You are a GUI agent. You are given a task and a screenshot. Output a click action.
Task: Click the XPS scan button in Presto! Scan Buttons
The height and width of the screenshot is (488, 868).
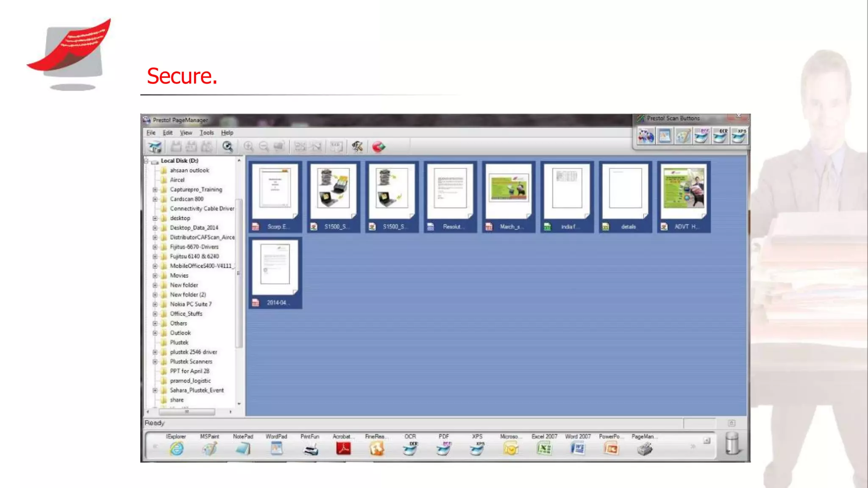[738, 136]
